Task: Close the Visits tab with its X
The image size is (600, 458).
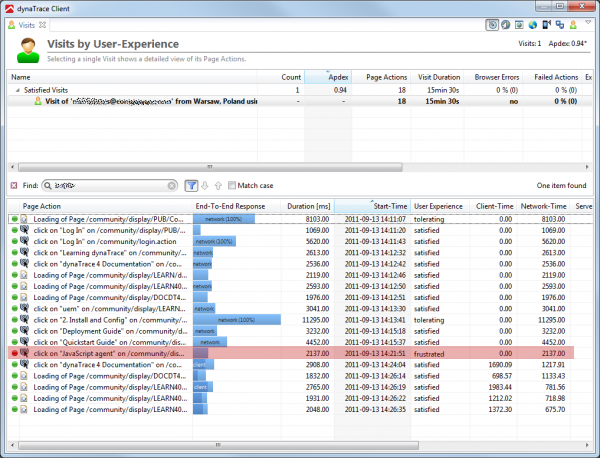Action: click(42, 25)
